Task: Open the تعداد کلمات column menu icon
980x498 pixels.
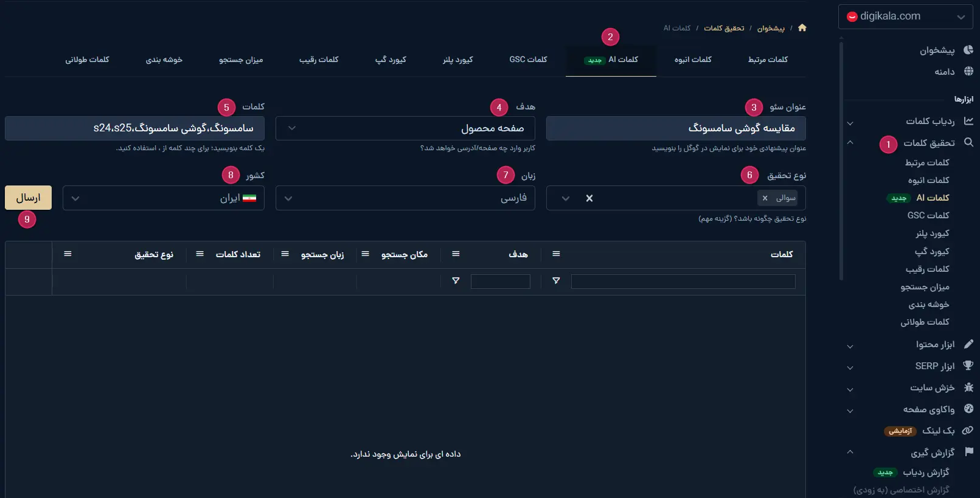Action: click(x=200, y=254)
